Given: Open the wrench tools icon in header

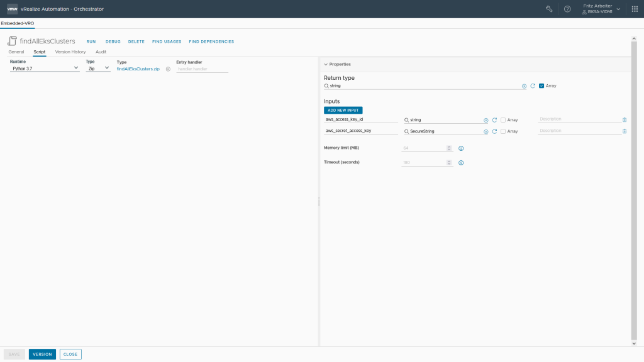Looking at the screenshot, I should pos(549,9).
